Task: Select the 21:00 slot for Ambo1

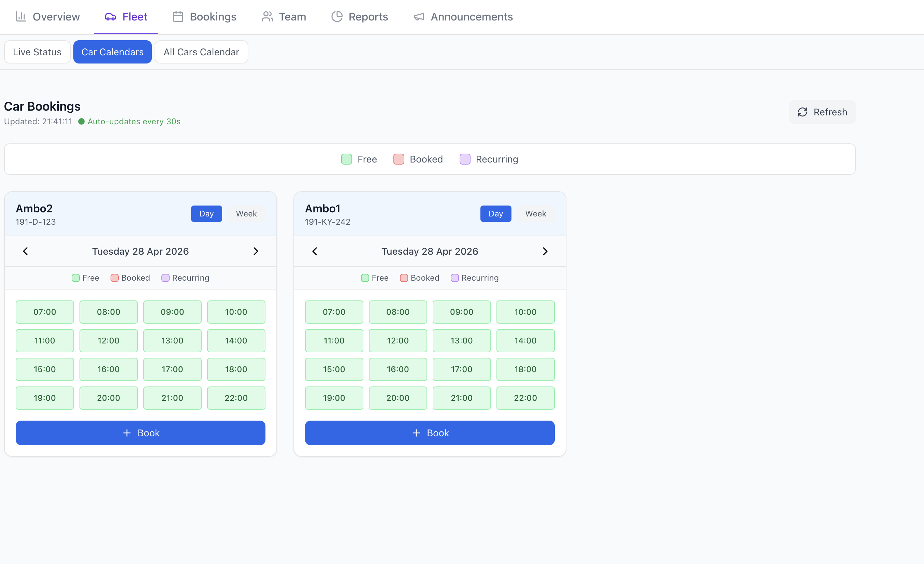Action: 462,398
